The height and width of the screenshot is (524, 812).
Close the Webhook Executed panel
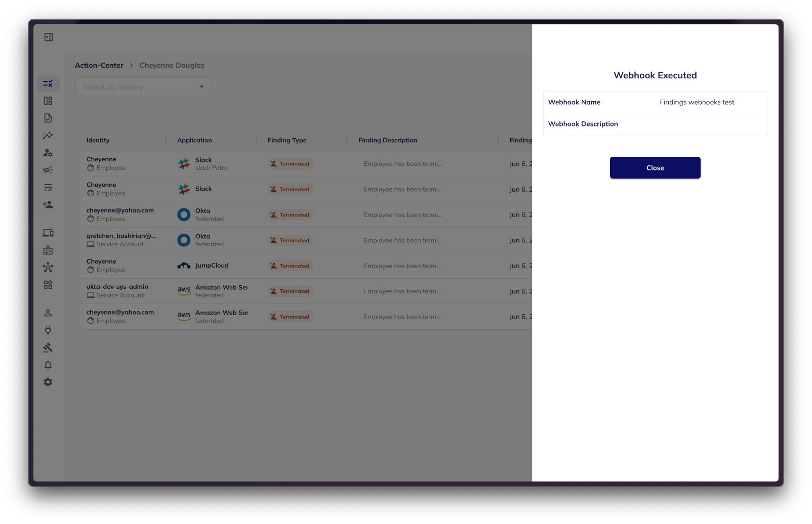point(655,168)
